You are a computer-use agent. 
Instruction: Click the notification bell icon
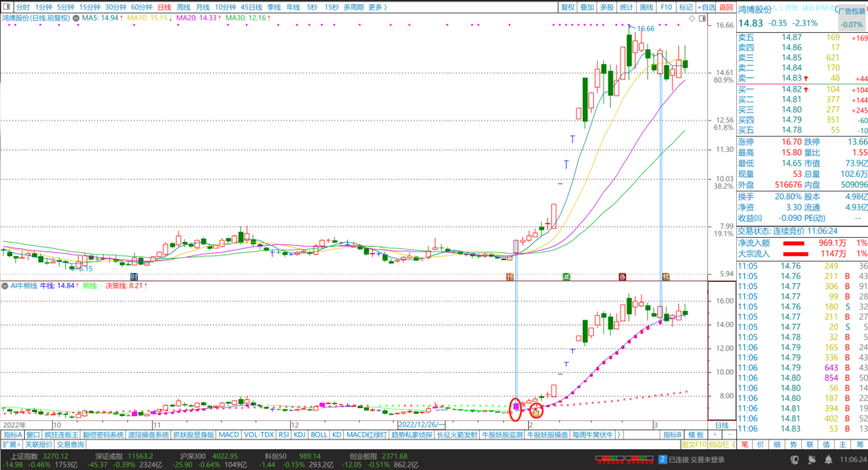pos(828,460)
